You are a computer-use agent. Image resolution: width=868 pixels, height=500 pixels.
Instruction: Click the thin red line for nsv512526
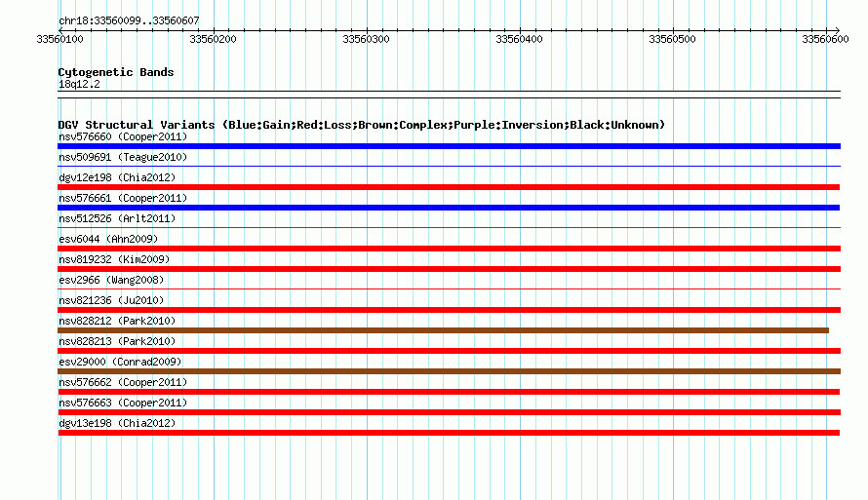(449, 227)
